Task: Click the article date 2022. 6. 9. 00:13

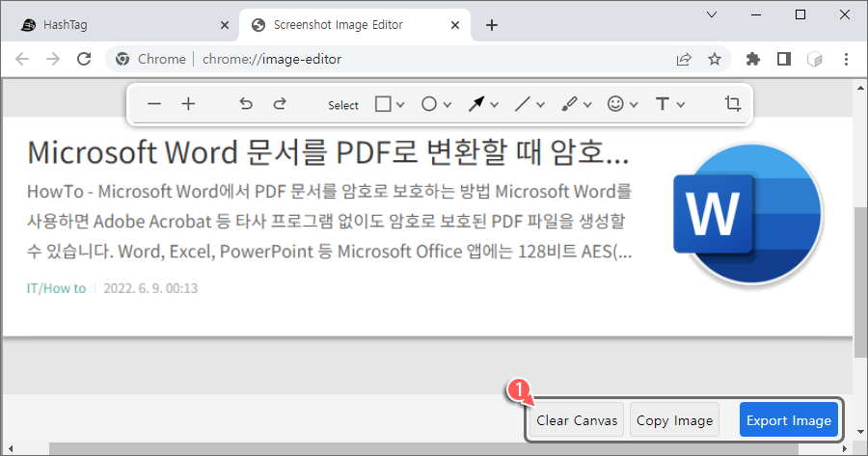Action: point(150,288)
